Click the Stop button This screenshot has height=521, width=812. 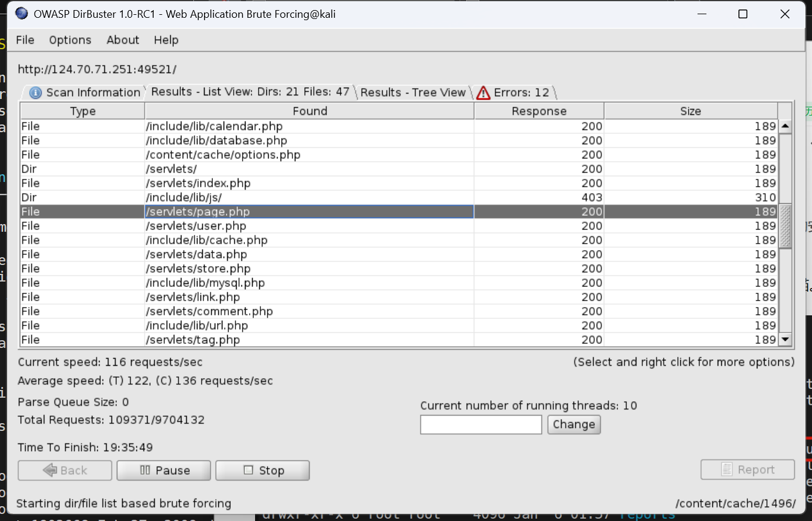[x=263, y=470]
